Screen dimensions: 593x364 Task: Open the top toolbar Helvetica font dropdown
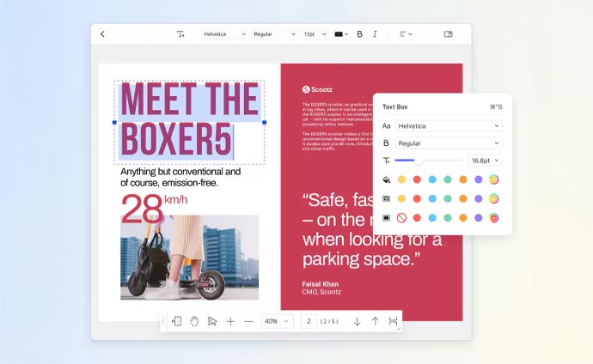tap(224, 34)
